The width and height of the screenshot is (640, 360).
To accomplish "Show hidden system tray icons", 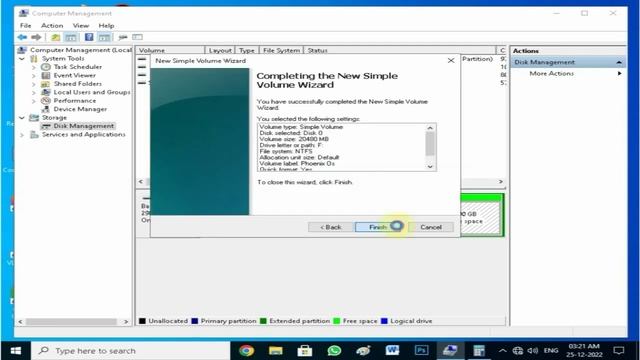I will coord(502,351).
